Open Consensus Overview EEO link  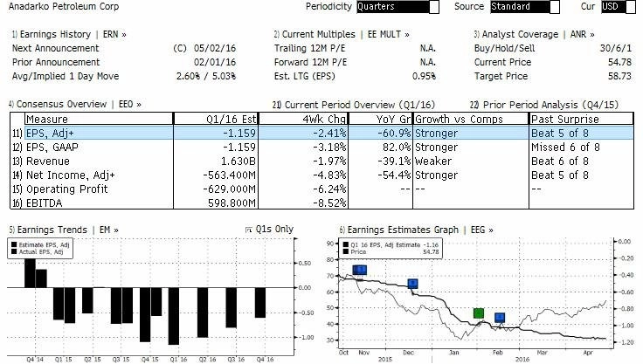[x=75, y=104]
